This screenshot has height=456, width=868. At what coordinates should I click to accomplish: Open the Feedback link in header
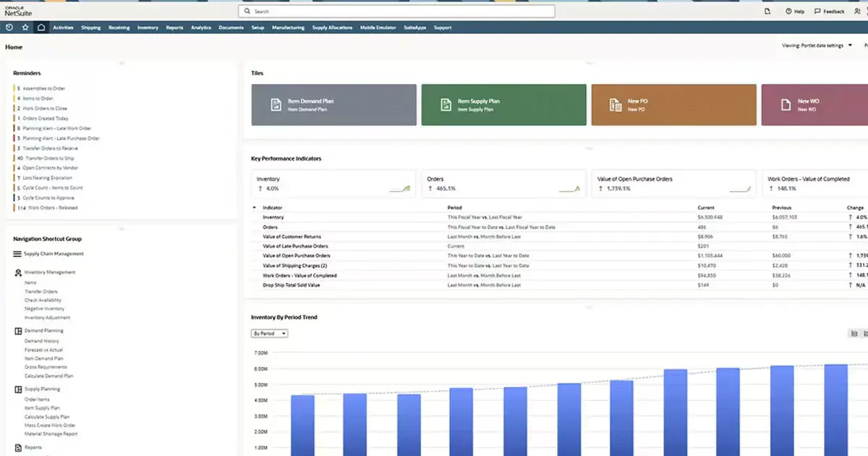pos(830,12)
